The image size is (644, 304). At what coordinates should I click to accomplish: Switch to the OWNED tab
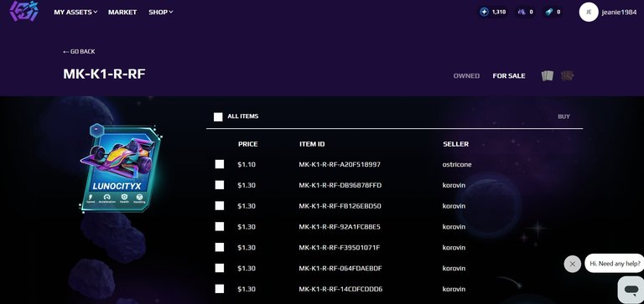466,76
